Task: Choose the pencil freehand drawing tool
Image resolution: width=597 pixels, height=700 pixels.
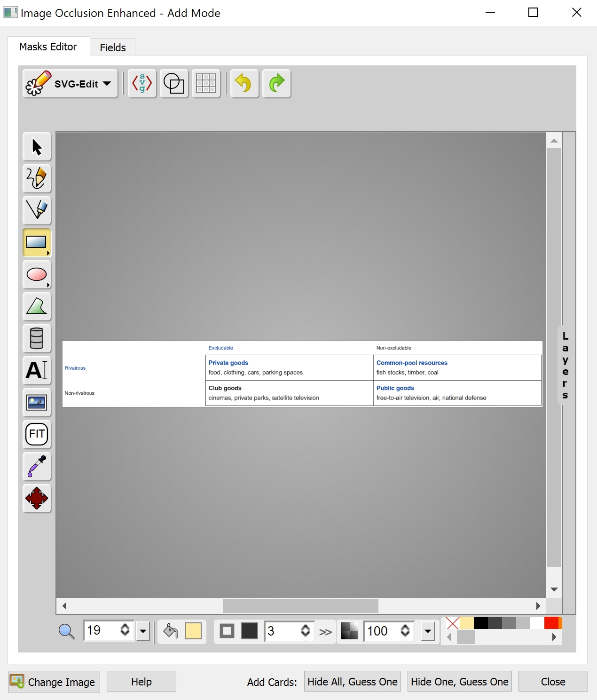Action: click(x=36, y=178)
